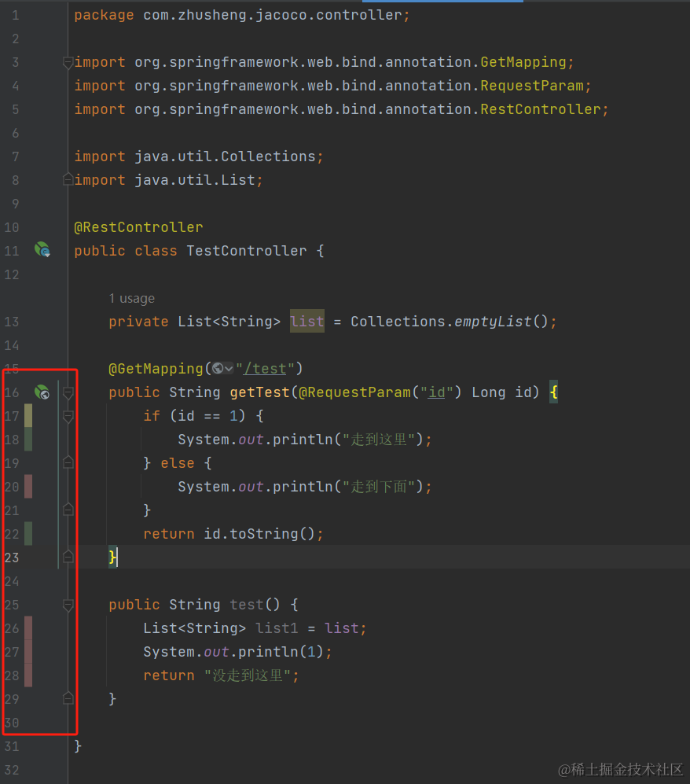Click the fold end marker on line 29
The height and width of the screenshot is (784, 690).
coord(68,698)
